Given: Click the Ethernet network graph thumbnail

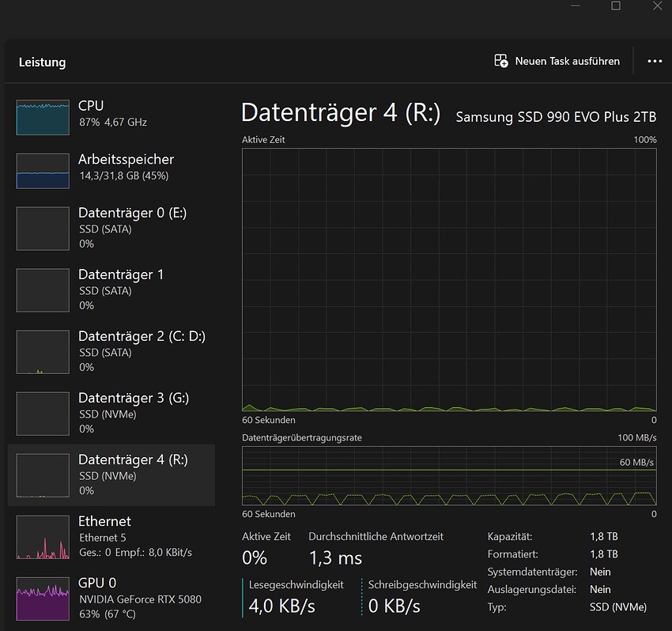Looking at the screenshot, I should (43, 538).
